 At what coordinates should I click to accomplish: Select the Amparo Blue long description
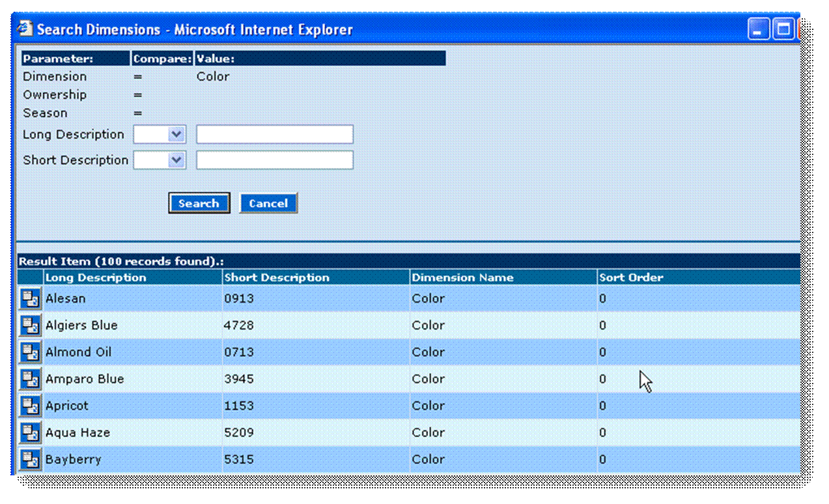click(x=85, y=379)
